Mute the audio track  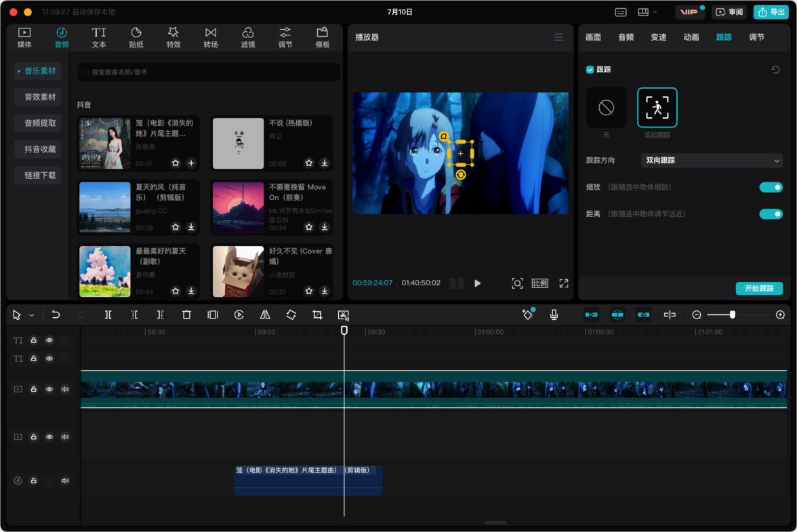pos(65,480)
